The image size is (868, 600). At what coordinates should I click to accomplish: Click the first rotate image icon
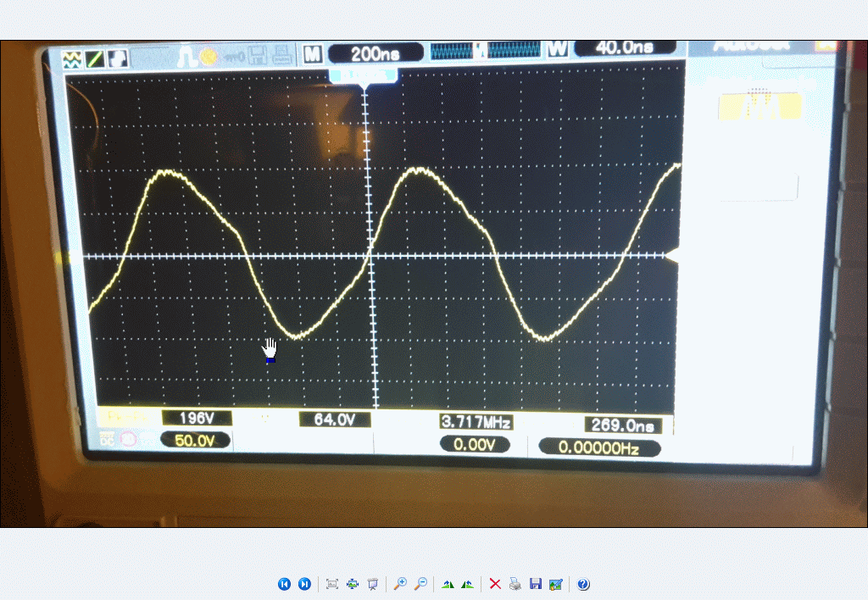(x=448, y=584)
